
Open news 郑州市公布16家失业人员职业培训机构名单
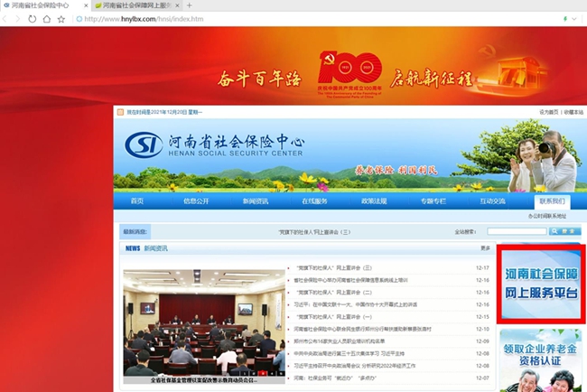[x=340, y=341]
